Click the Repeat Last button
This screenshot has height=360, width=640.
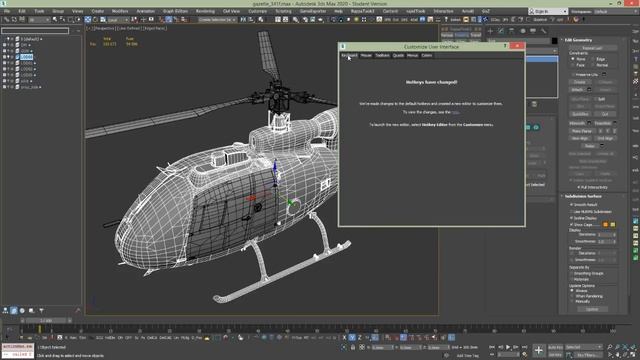(x=592, y=48)
